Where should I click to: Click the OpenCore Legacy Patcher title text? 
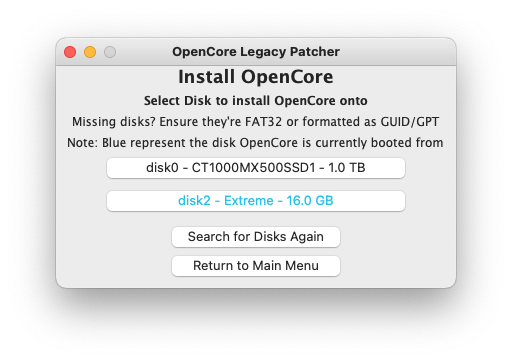coord(256,52)
